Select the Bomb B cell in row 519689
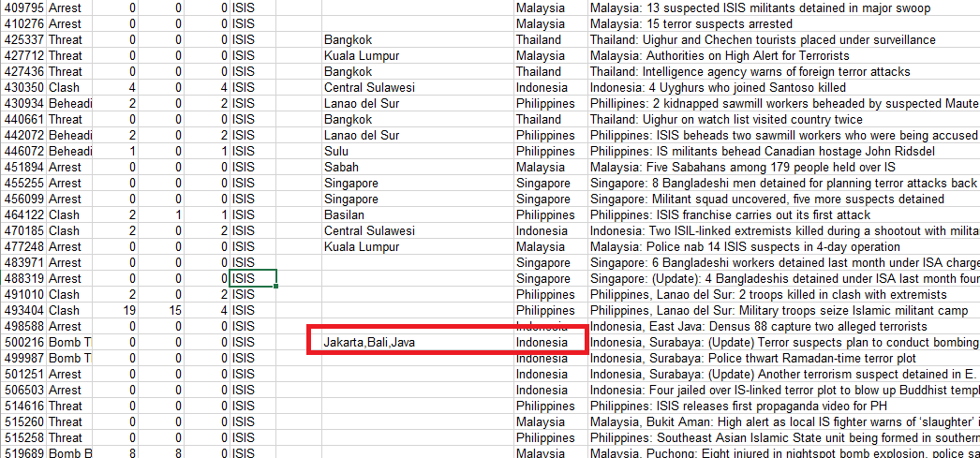Screen dimensions: 980x458 tap(69, 453)
